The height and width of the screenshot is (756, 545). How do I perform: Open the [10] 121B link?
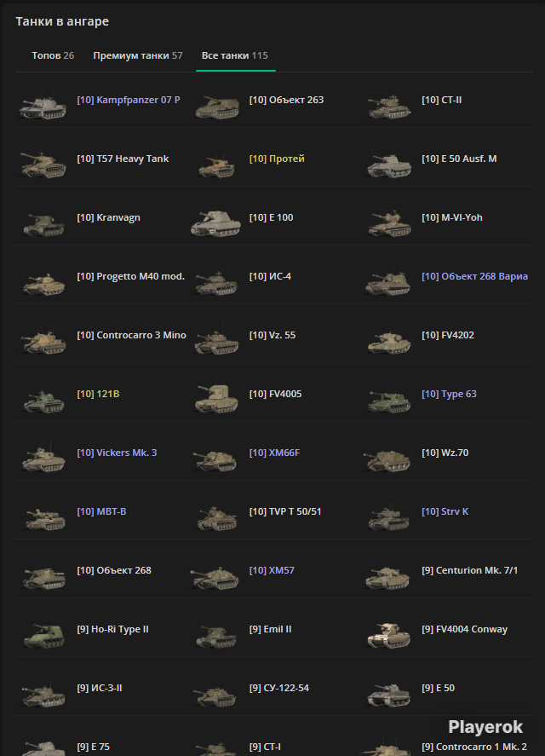pyautogui.click(x=98, y=394)
